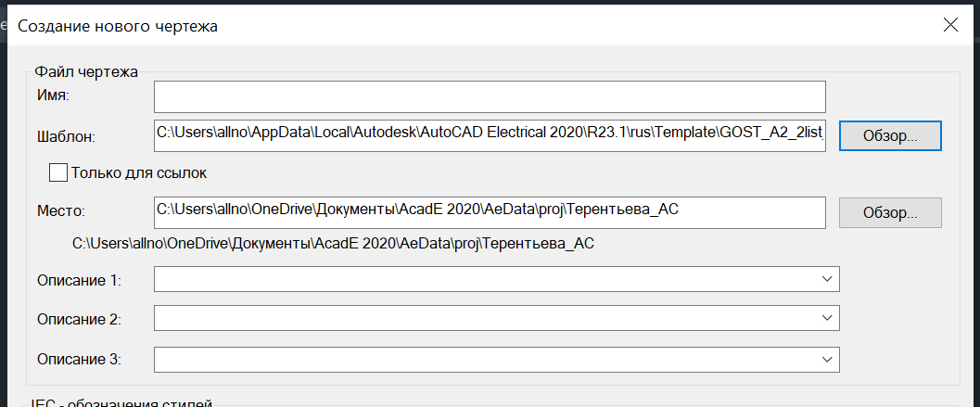The image size is (980, 407).
Task: Click the Файл чертежа group header
Action: pyautogui.click(x=85, y=71)
